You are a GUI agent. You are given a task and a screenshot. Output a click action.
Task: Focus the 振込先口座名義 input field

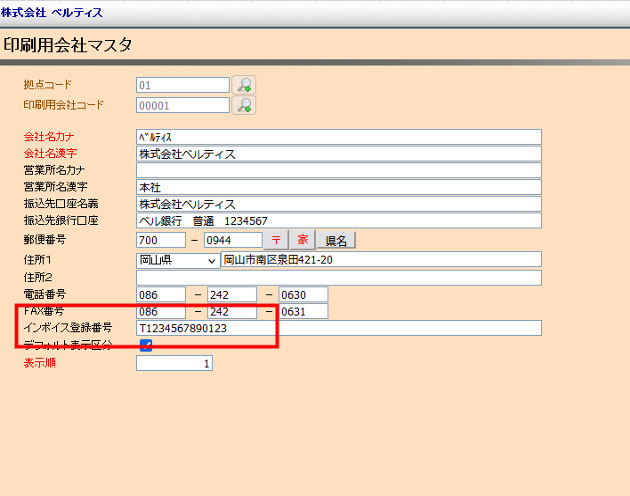click(x=338, y=204)
